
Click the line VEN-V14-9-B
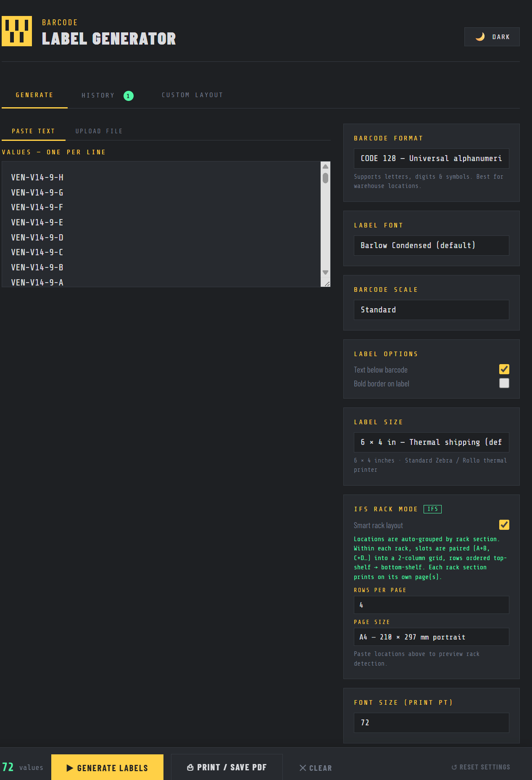[x=37, y=267]
